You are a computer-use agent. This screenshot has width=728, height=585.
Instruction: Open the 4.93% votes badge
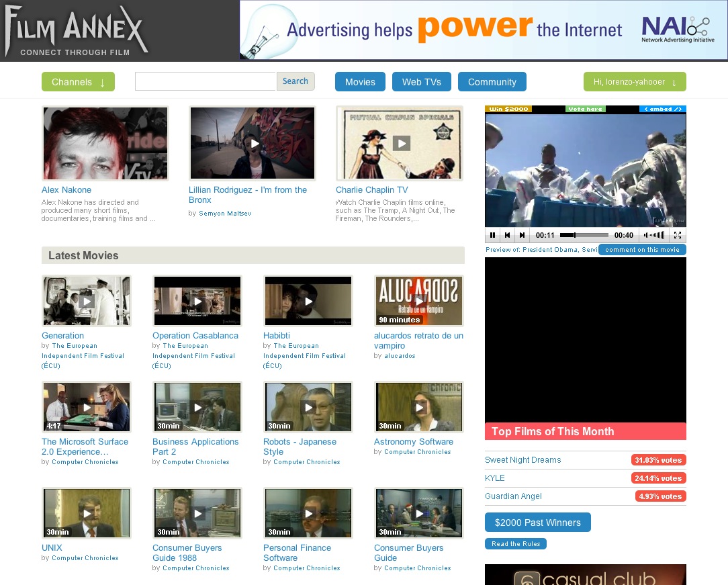coord(660,496)
